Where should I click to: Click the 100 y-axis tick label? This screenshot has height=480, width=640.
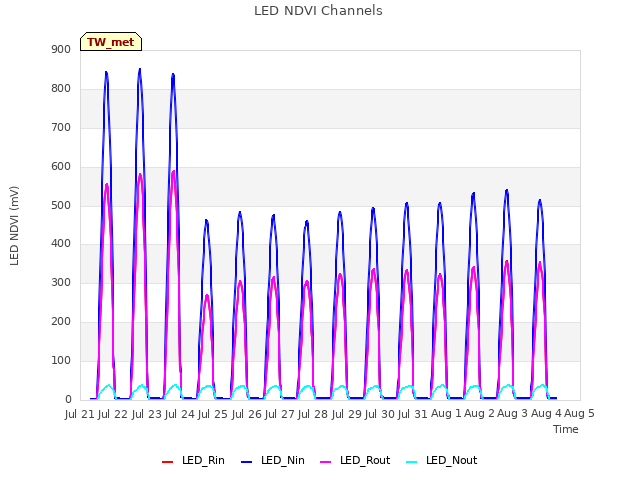[61, 361]
